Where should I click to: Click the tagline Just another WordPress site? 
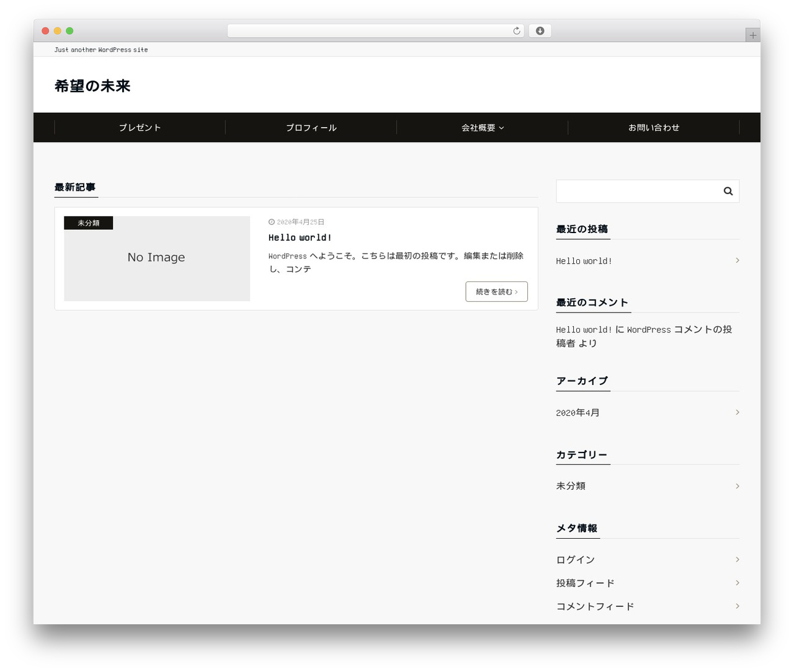click(101, 50)
